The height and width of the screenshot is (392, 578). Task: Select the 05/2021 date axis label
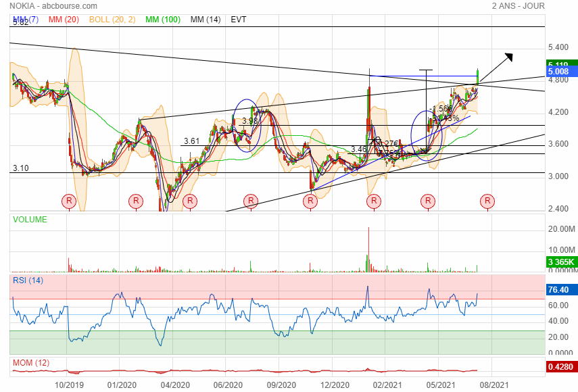pyautogui.click(x=441, y=385)
